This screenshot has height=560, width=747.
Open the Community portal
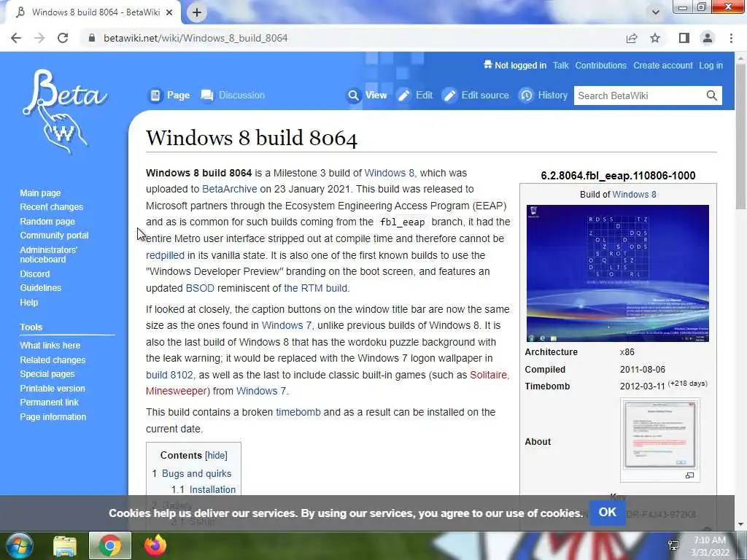(x=54, y=235)
